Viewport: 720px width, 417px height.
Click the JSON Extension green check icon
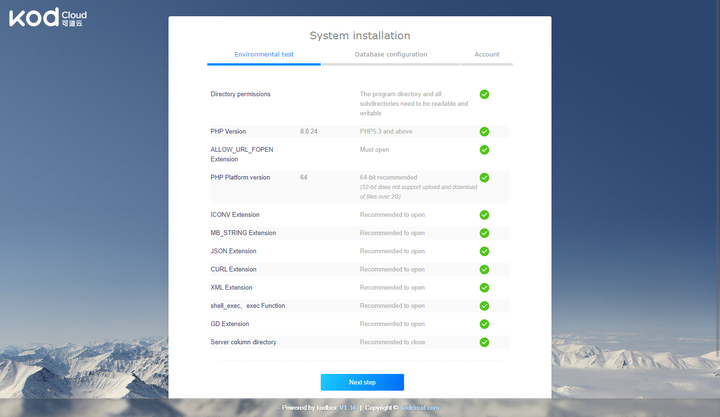[x=484, y=251]
